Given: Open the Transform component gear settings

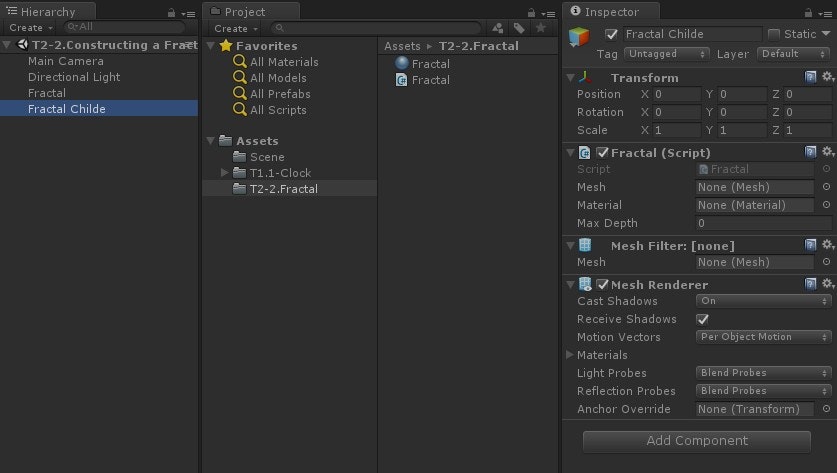Looking at the screenshot, I should (x=827, y=77).
